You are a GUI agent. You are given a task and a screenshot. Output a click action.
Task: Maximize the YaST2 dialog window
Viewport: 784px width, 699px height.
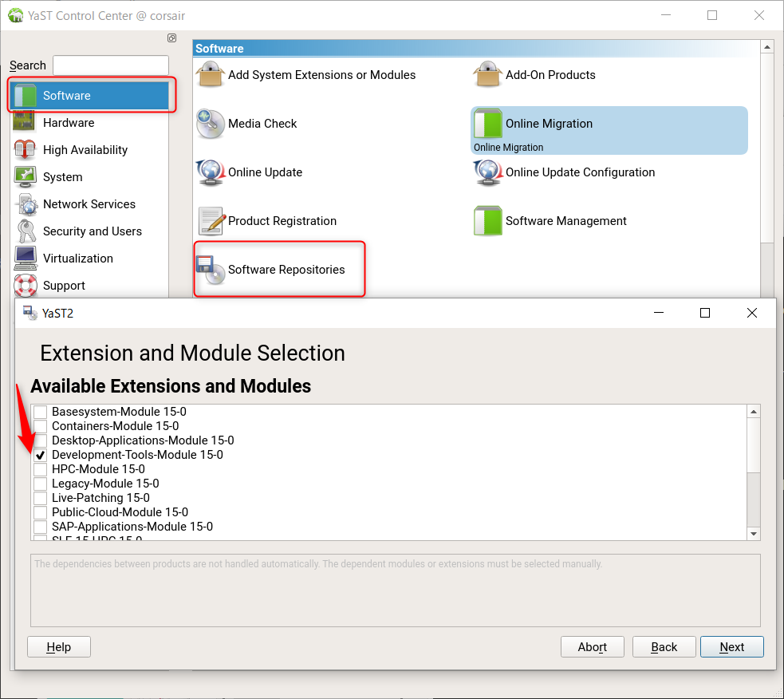pyautogui.click(x=705, y=313)
